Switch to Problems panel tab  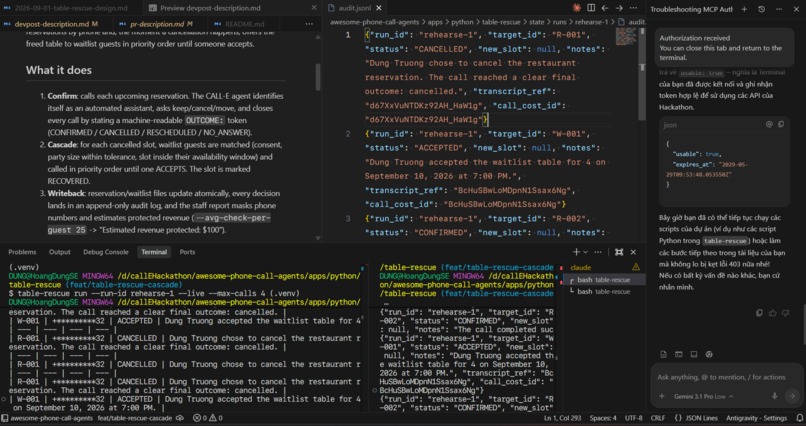(22, 252)
